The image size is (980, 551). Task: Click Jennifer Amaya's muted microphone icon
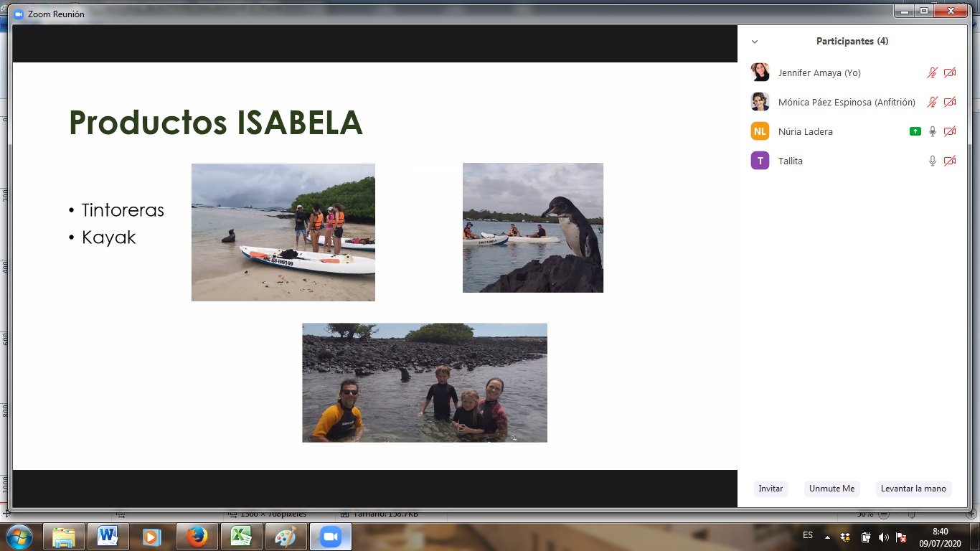(x=932, y=72)
